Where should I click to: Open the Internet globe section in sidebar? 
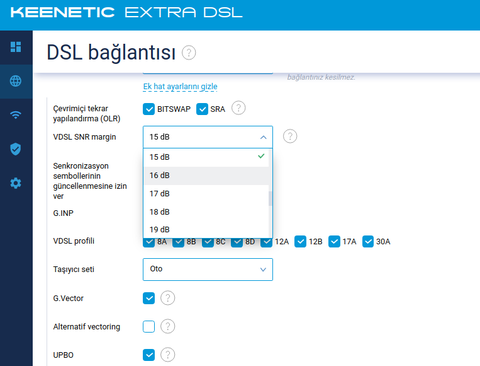coord(16,81)
